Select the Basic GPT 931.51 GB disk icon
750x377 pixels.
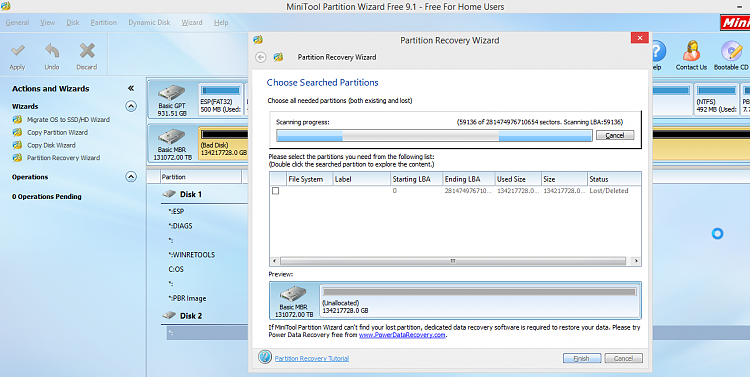click(x=171, y=92)
